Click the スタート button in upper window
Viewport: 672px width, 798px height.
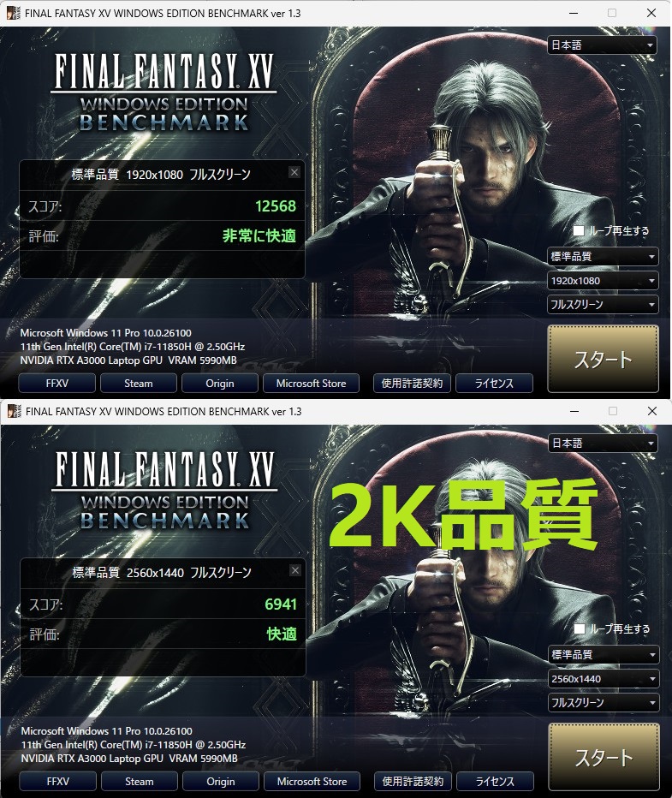pyautogui.click(x=604, y=360)
